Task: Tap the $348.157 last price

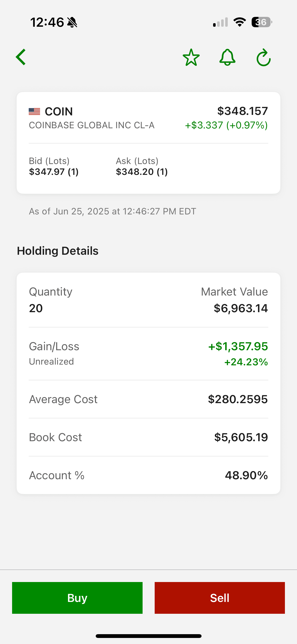Action: click(242, 111)
